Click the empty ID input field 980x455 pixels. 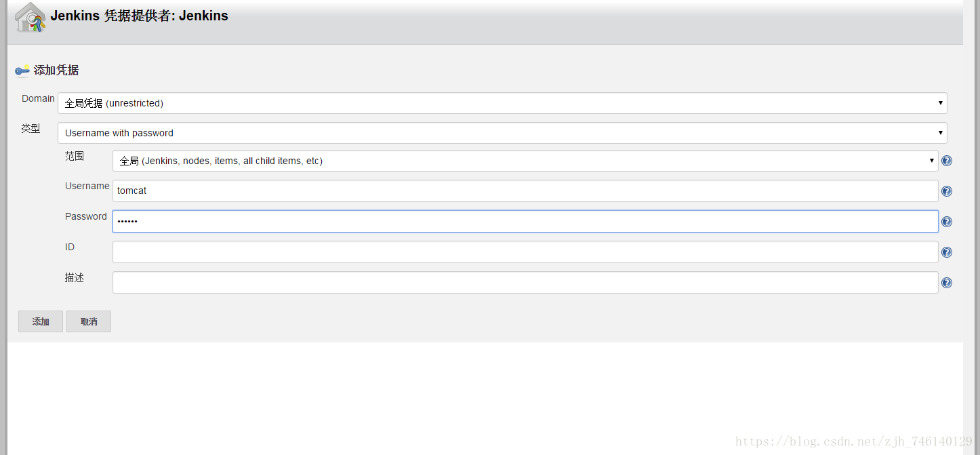(x=525, y=252)
